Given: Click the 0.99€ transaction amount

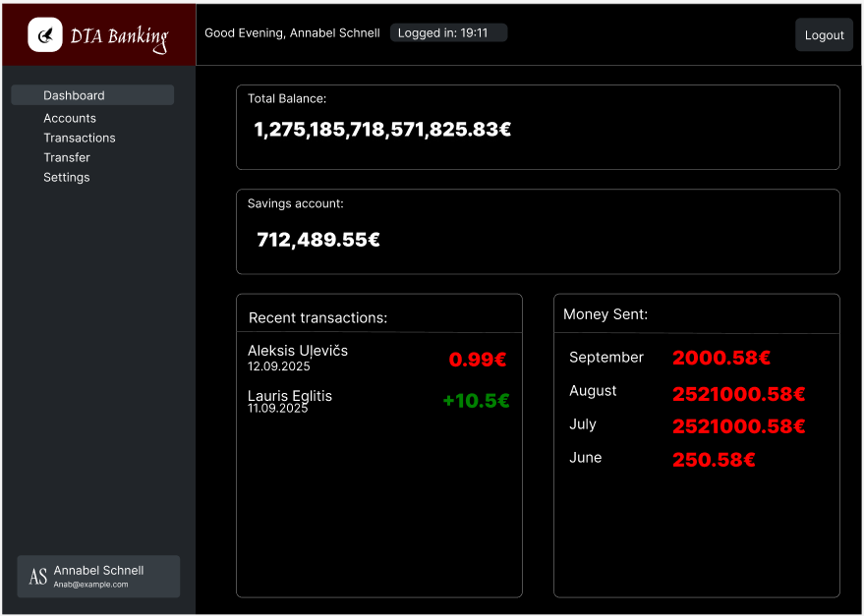Looking at the screenshot, I should click(x=478, y=360).
